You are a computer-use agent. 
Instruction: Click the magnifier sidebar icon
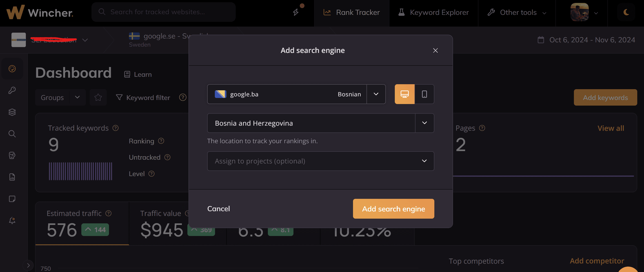12,134
